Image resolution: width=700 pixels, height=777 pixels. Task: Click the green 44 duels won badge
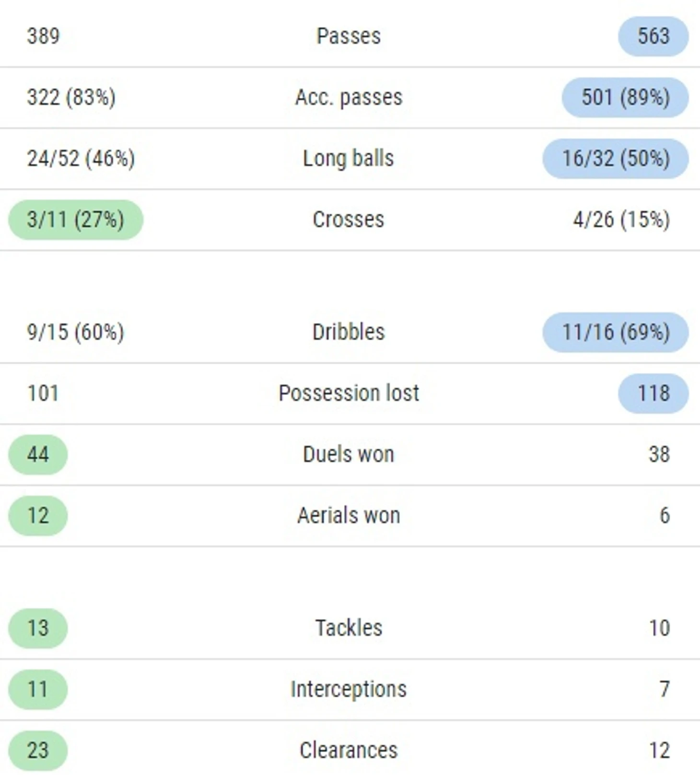38,454
